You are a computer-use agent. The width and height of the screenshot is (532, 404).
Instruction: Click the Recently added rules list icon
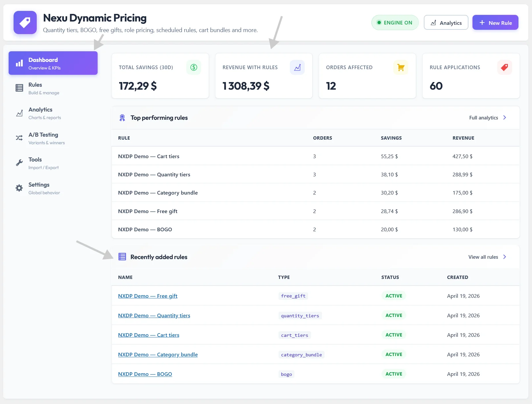coord(122,257)
